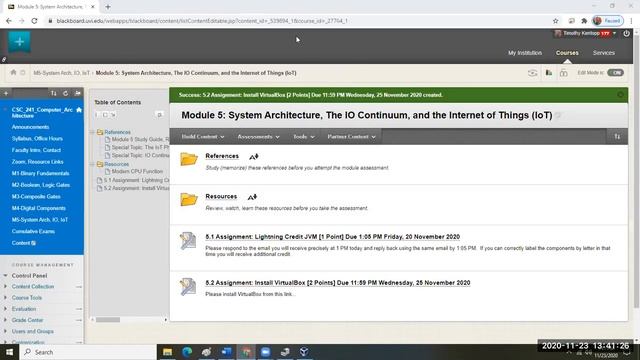The width and height of the screenshot is (640, 360).
Task: Click M5-System Arch, IO, IoT breadcrumb link
Action: [x=61, y=73]
